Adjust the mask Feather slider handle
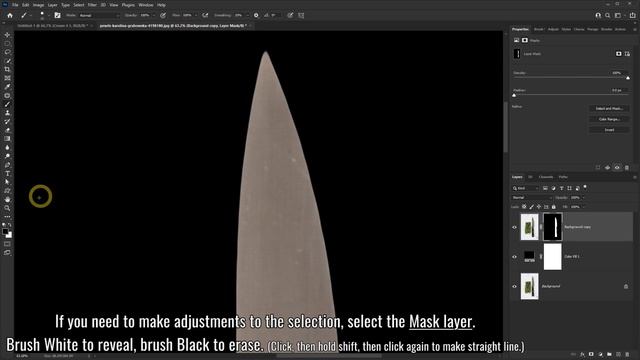Viewport: 640px width, 360px height. pos(514,95)
